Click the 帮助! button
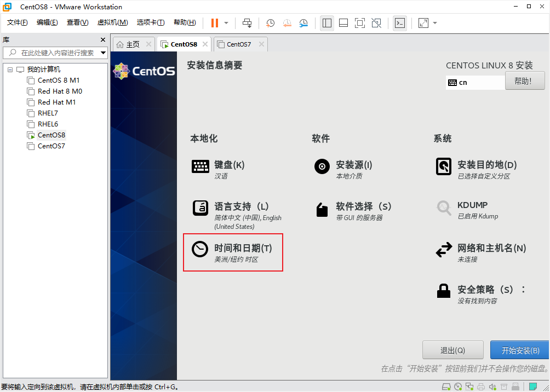 [525, 80]
